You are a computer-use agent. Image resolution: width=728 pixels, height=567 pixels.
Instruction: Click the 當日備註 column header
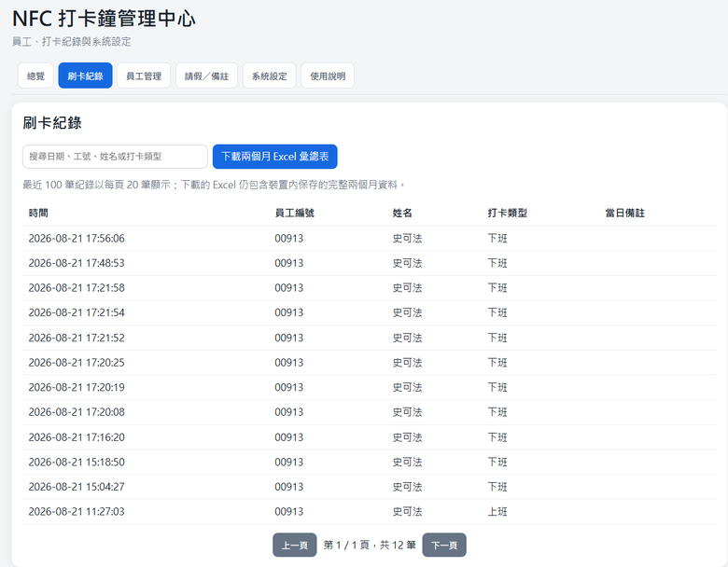(625, 213)
